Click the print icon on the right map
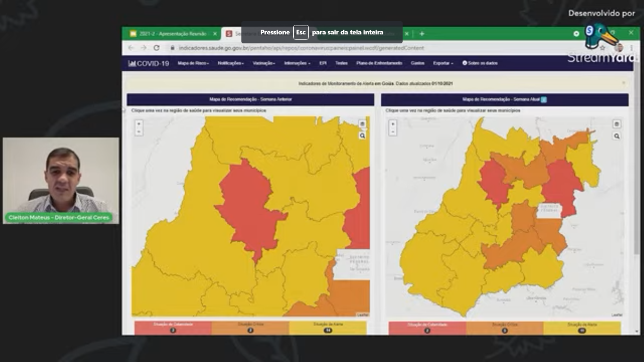Screen dimensions: 644x362 coord(617,124)
